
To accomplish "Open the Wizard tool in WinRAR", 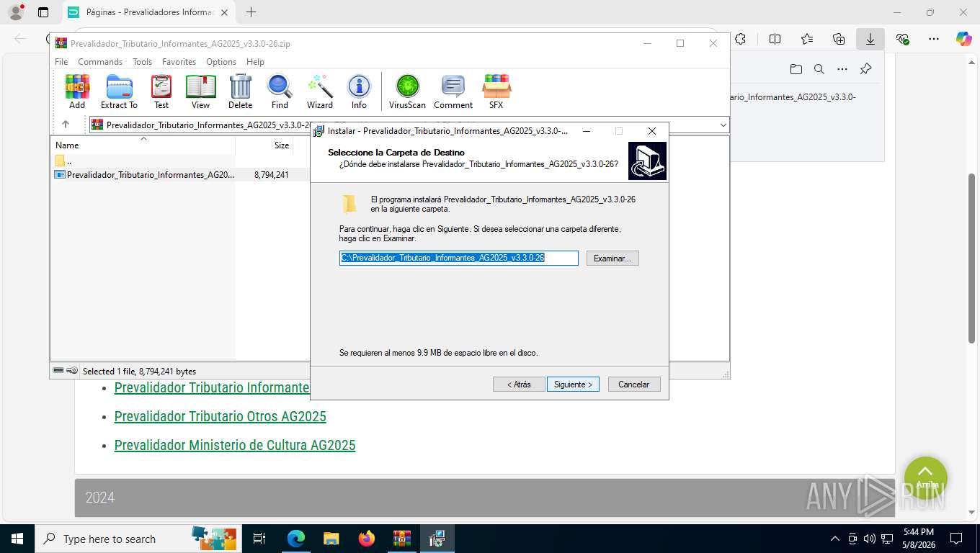I will (320, 91).
